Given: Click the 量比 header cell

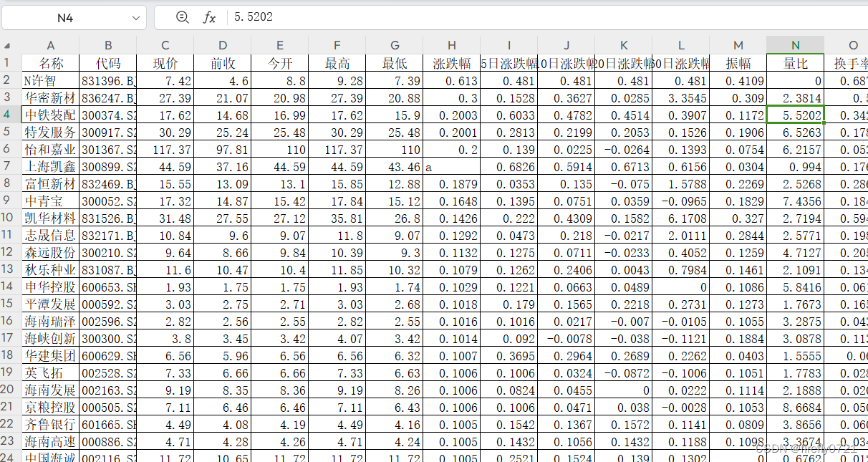Looking at the screenshot, I should coord(796,63).
